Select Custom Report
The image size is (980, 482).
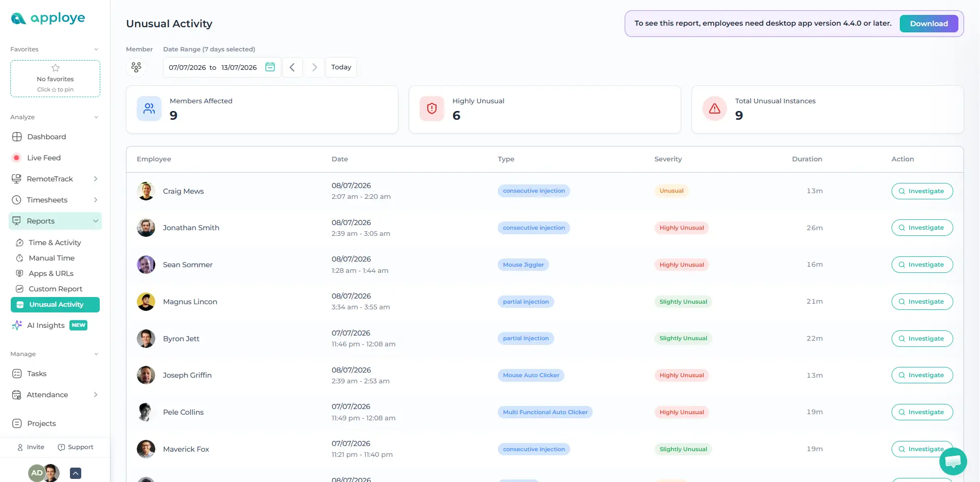click(55, 289)
